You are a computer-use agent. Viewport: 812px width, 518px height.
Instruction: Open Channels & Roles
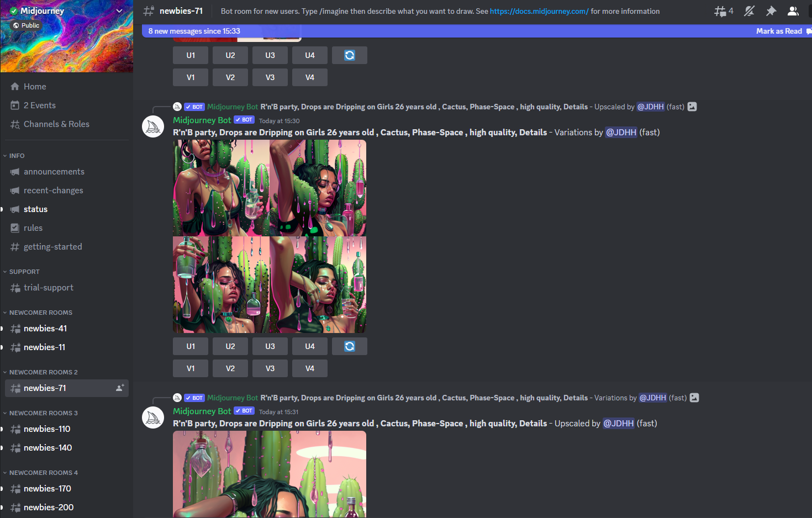(x=67, y=124)
